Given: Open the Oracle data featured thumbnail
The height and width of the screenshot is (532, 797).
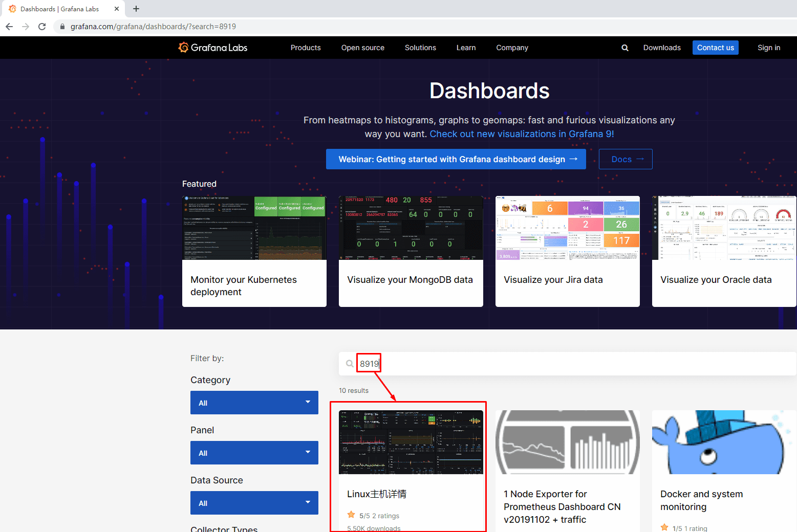Looking at the screenshot, I should point(724,228).
